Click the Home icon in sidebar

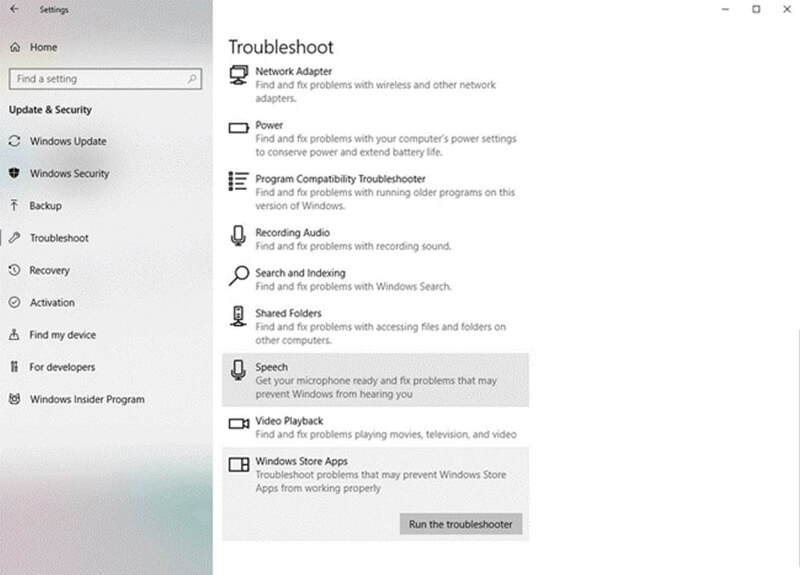point(15,47)
